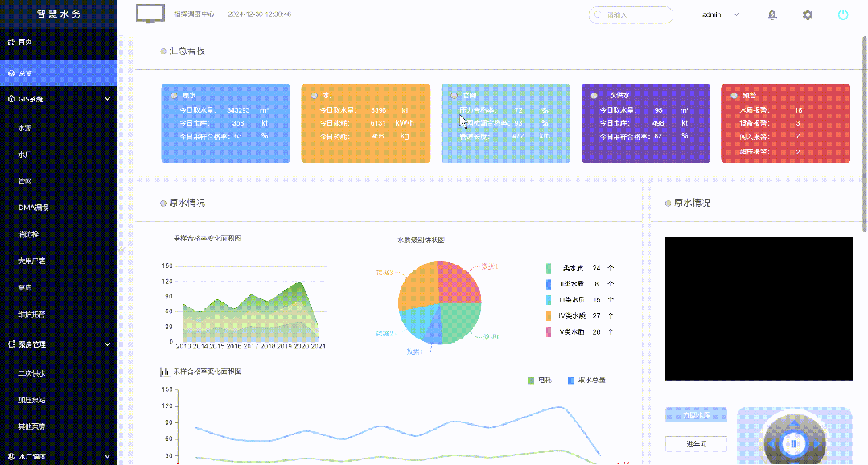Select the 大用户表 sidebar submenu item
The width and height of the screenshot is (868, 465).
coord(59,261)
